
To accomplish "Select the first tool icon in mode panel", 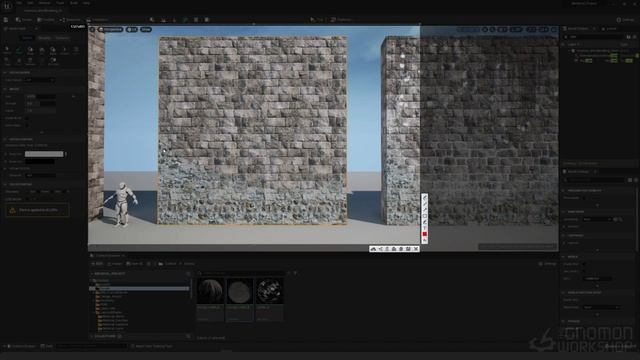I will tap(7, 50).
